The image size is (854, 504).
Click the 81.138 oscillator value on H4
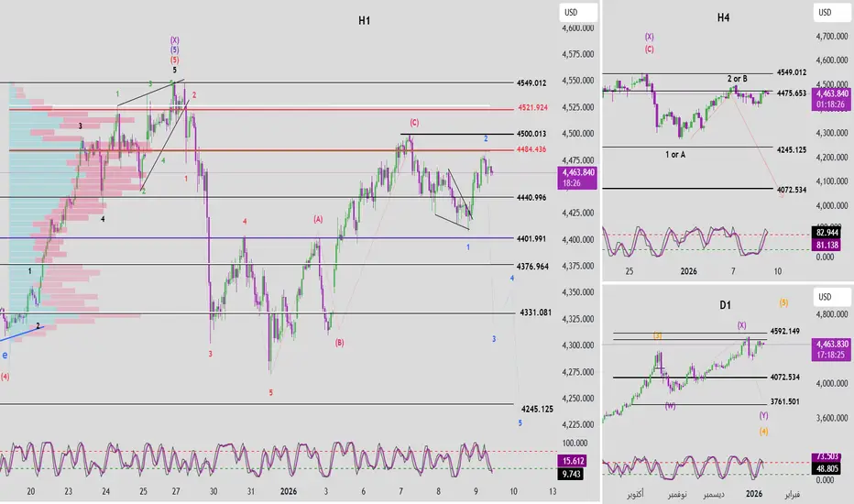827,246
